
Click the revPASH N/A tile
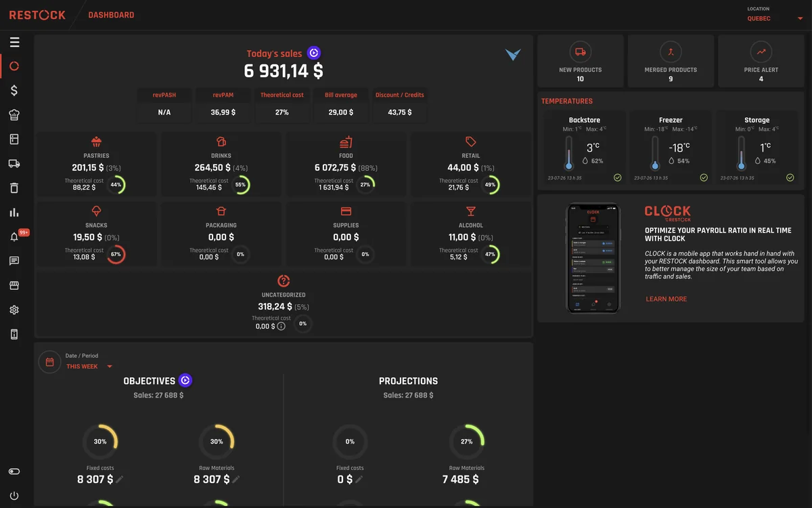click(164, 105)
